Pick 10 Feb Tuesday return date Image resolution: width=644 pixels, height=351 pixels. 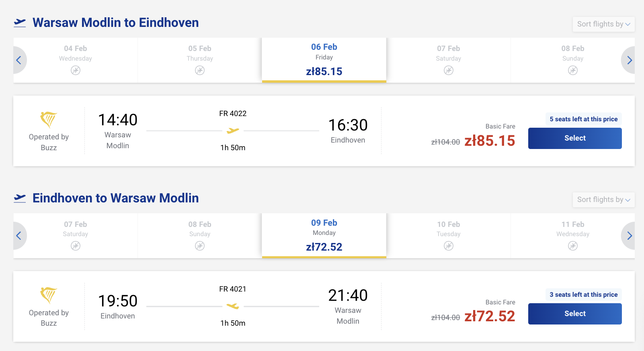pyautogui.click(x=448, y=235)
